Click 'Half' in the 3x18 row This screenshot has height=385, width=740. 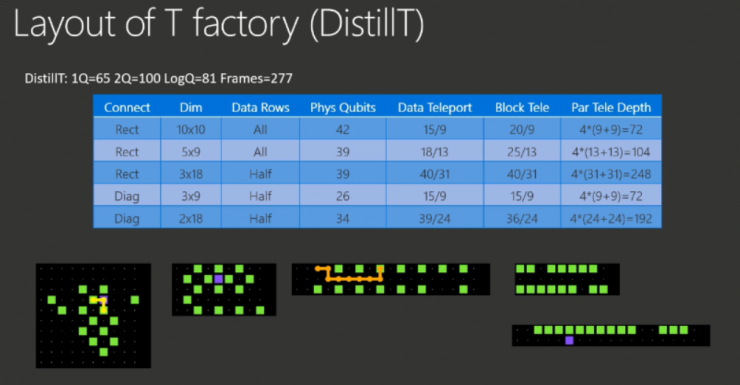tap(261, 174)
